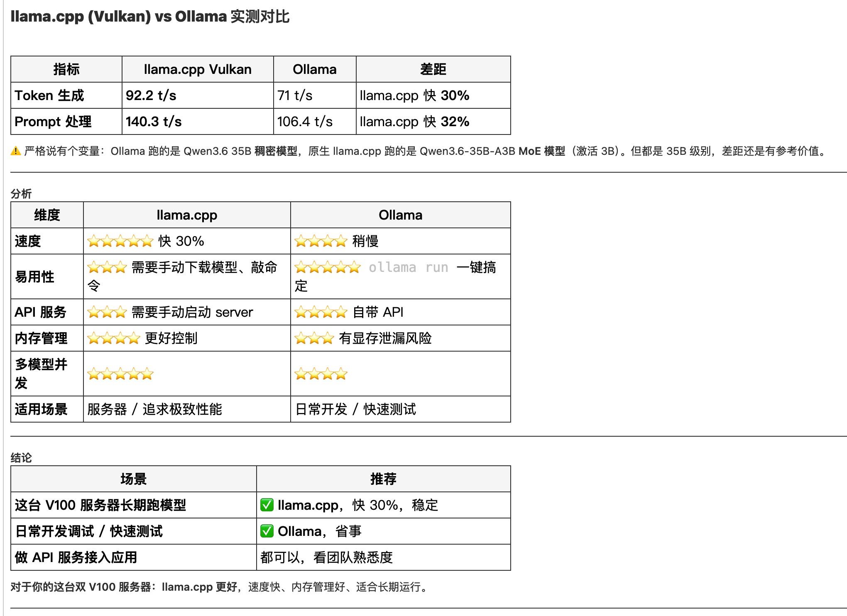Viewport: 847px width, 616px height.
Task: Click the 推荐 column header
Action: pyautogui.click(x=383, y=479)
